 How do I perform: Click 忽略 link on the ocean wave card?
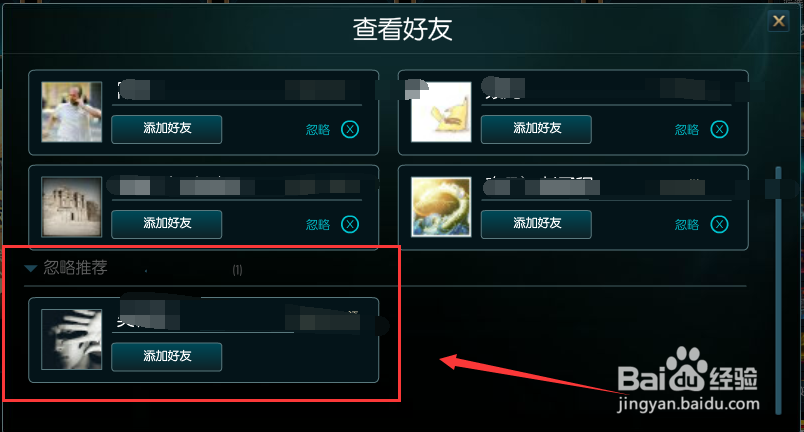pos(687,224)
